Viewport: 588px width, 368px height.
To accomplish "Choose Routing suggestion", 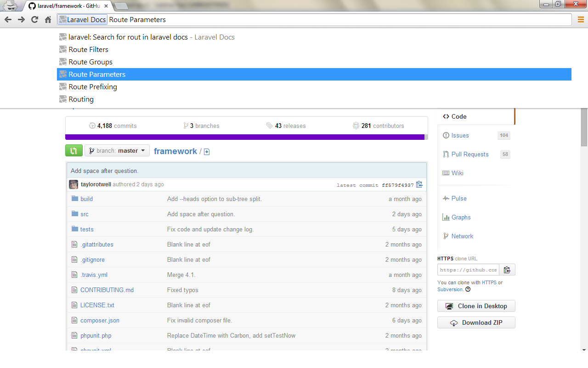I will coord(314,99).
